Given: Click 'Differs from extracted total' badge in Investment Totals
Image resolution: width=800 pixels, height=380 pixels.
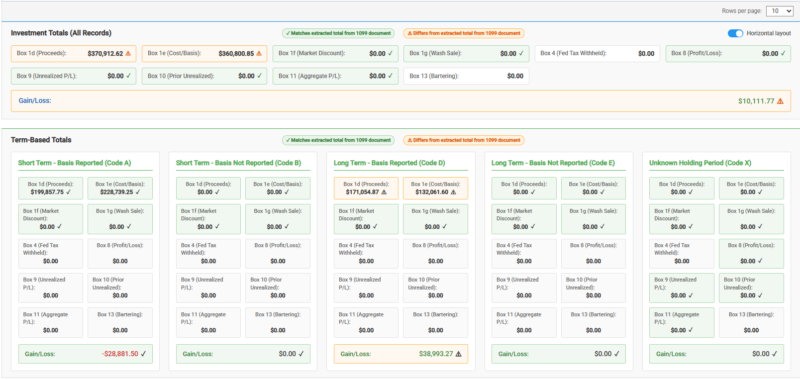Looking at the screenshot, I should coord(464,33).
